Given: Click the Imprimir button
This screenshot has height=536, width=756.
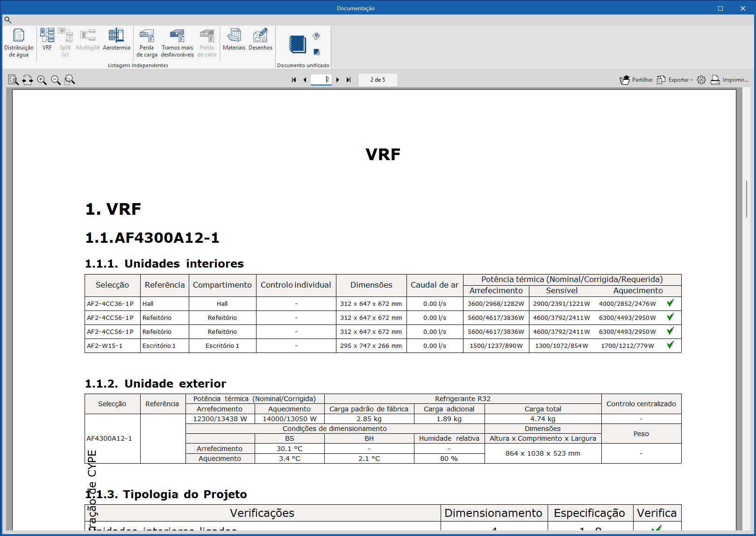Looking at the screenshot, I should tap(729, 80).
